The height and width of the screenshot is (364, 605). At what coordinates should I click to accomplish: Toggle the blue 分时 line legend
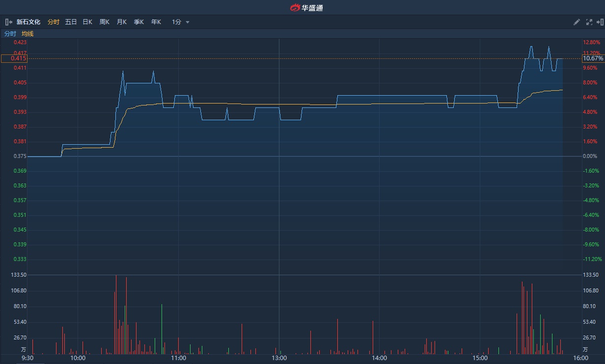coord(10,34)
